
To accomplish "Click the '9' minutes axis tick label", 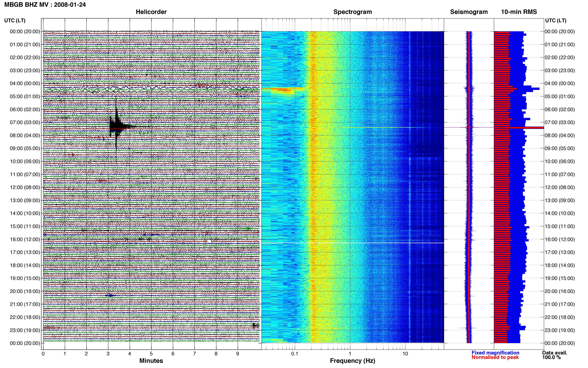I will point(238,354).
